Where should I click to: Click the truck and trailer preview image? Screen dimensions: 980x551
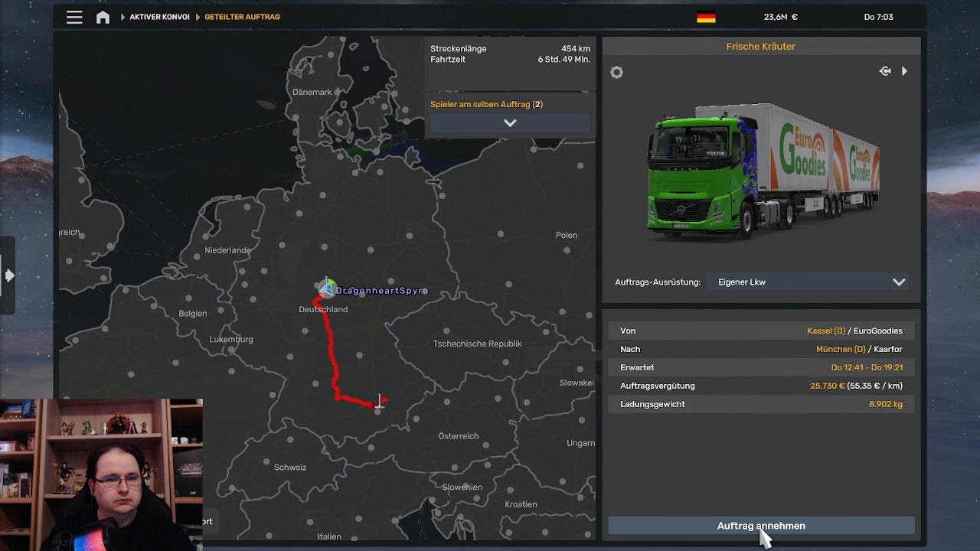pos(764,171)
